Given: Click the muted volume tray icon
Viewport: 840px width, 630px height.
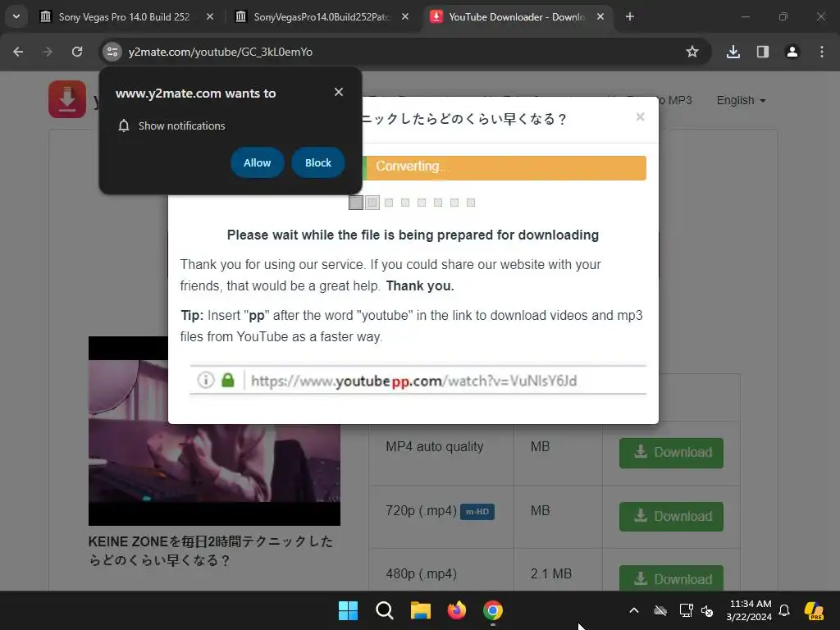Looking at the screenshot, I should point(707,610).
